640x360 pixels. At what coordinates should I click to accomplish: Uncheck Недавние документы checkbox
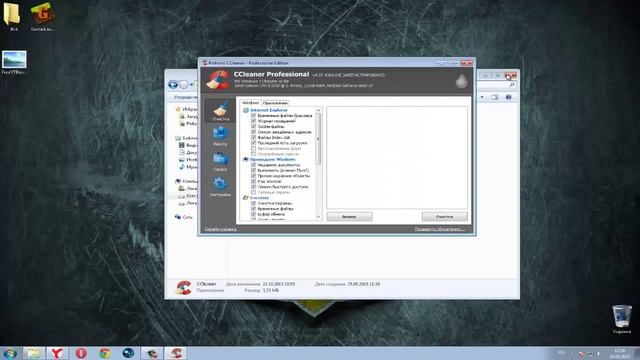(x=253, y=165)
